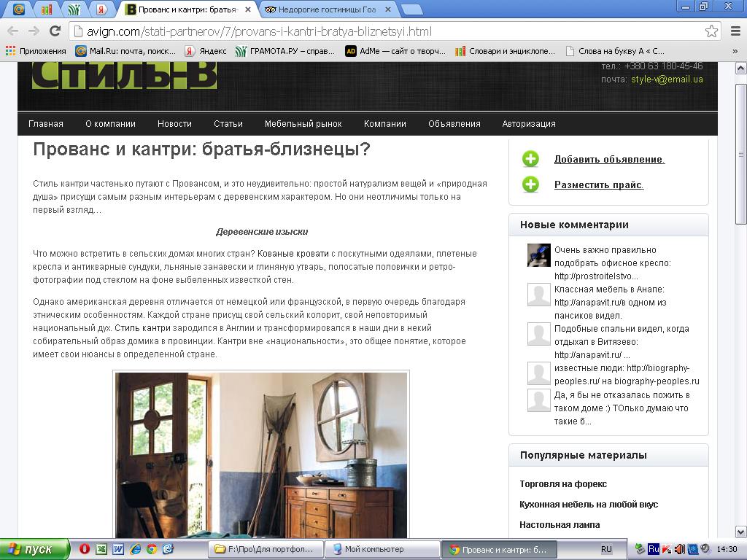Open the 'Слова на букву А' bookmark
The height and width of the screenshot is (560, 747).
[x=615, y=51]
